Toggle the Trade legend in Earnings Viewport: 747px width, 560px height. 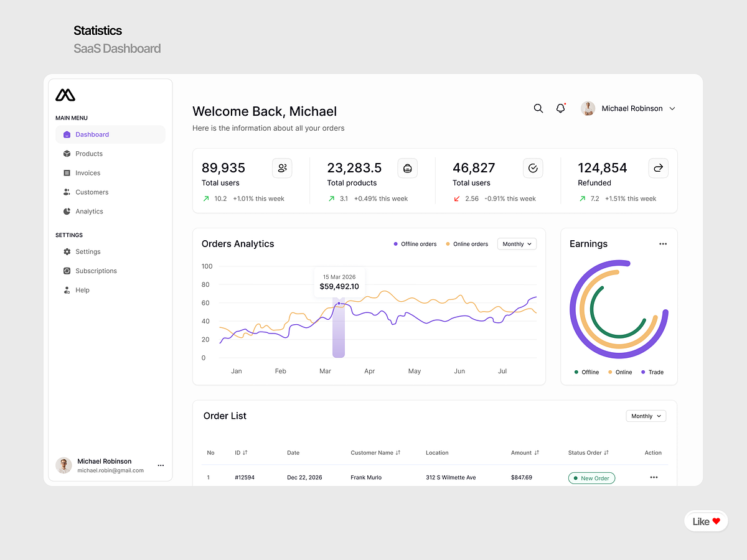click(652, 372)
